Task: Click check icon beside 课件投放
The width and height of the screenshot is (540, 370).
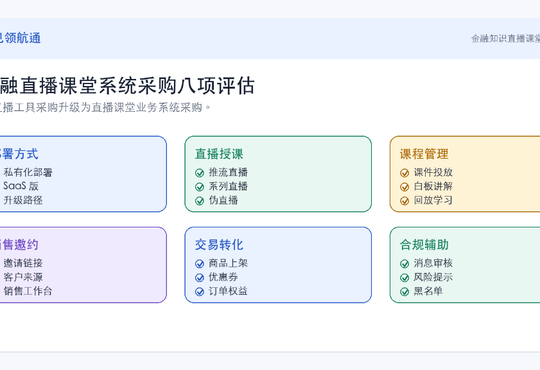Action: (405, 173)
